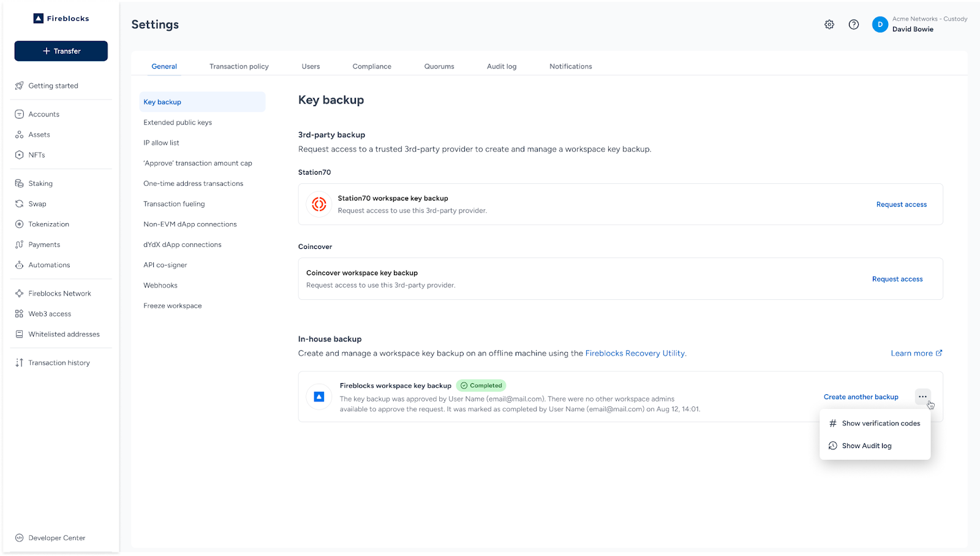Viewport: 980px width, 556px height.
Task: Click Coincover workspace key backup title
Action: 362,273
